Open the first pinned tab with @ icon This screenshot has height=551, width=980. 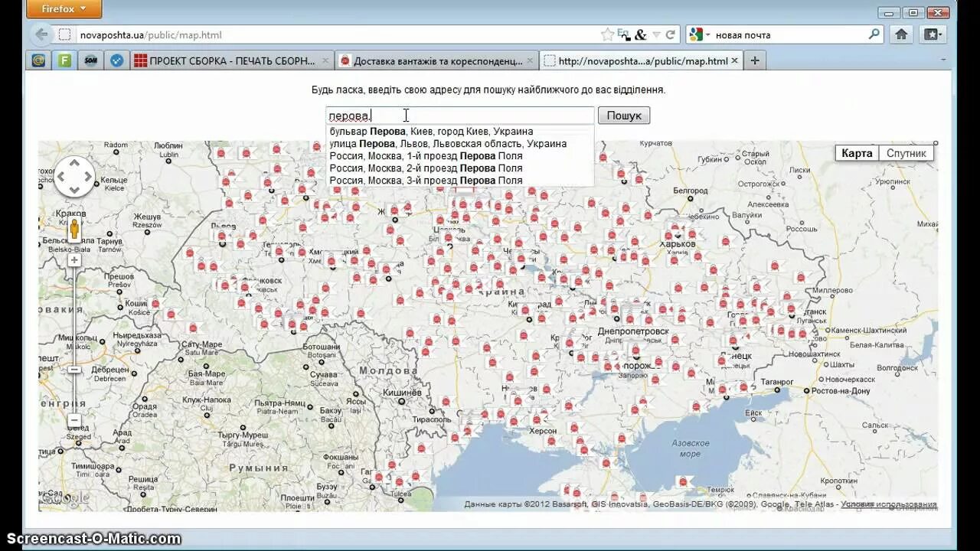[38, 60]
